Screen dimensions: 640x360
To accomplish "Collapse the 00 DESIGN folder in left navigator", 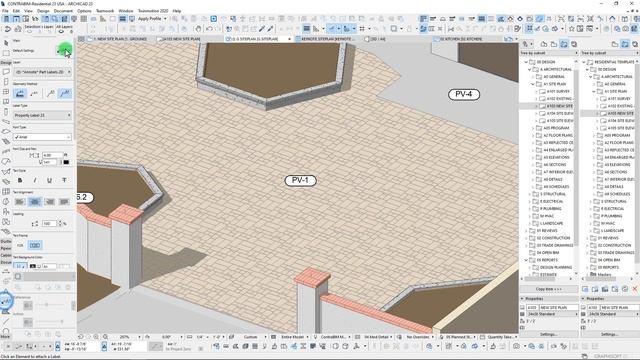I will (x=526, y=62).
